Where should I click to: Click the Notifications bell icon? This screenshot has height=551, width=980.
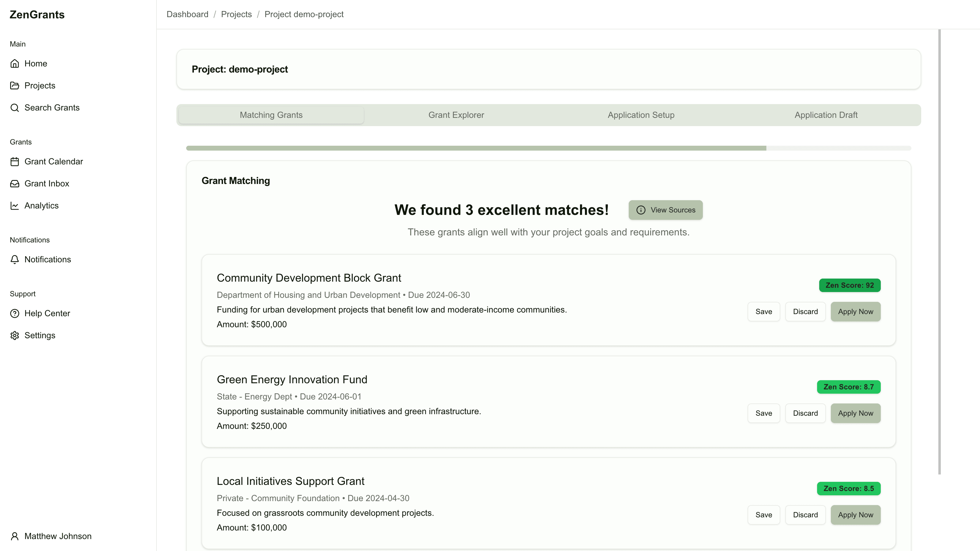click(x=15, y=260)
